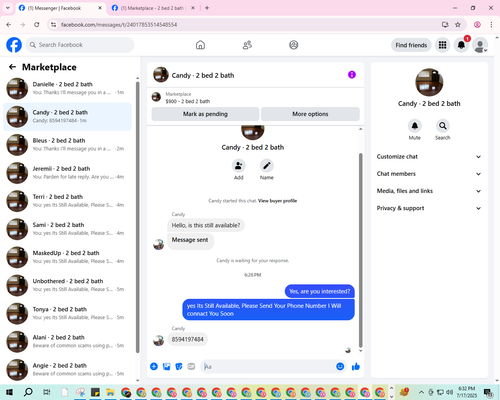Click More options button
Viewport: 500px width, 400px height.
point(310,114)
